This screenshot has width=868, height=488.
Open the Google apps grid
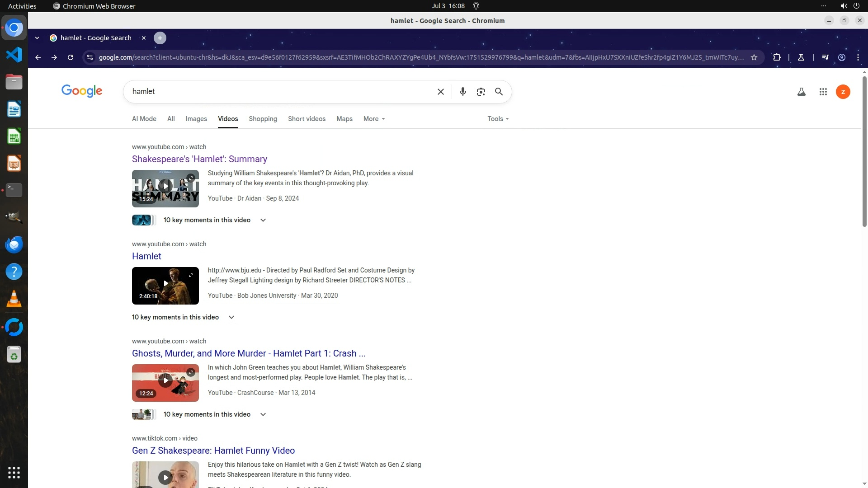coord(823,92)
